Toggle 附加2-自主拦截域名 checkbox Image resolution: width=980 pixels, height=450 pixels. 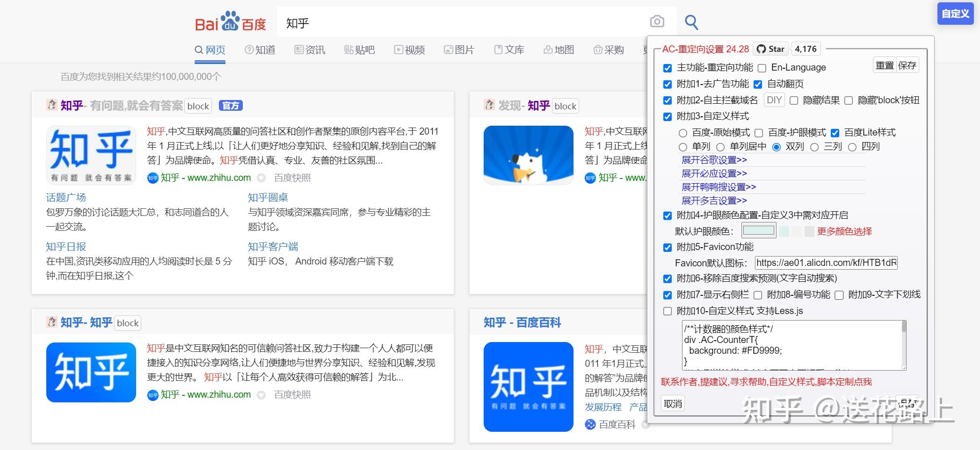pos(668,100)
